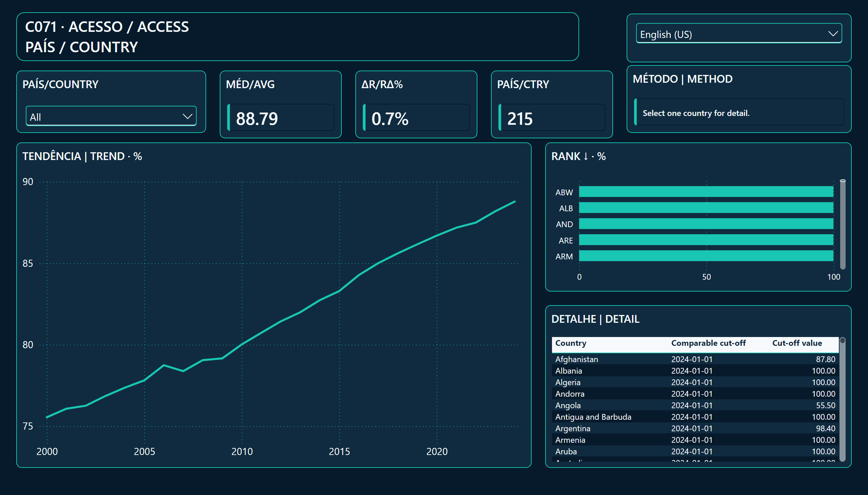Select the Angola row in detail table
868x495 pixels.
pos(695,405)
